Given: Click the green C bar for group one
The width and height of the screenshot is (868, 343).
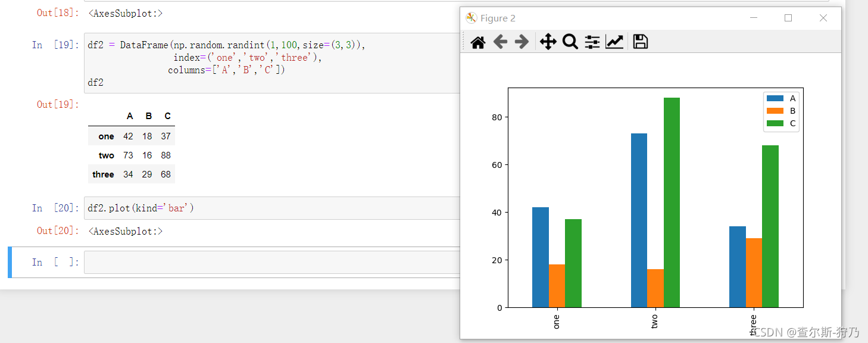Looking at the screenshot, I should (x=573, y=263).
